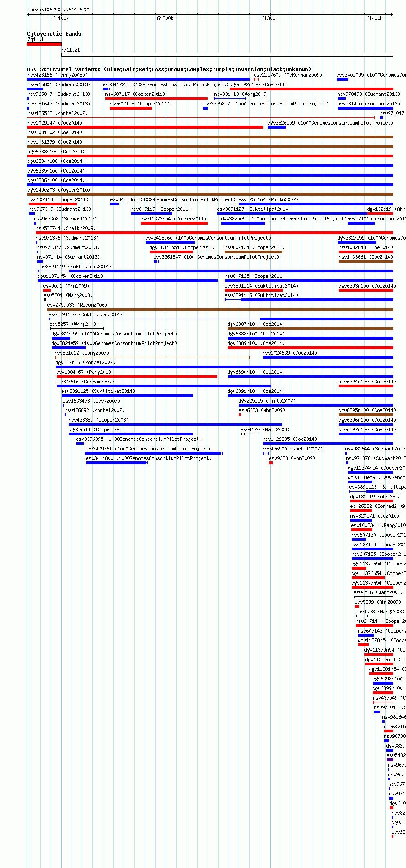Click the nsv523744 (Shaikh2009) label
The width and height of the screenshot is (406, 868).
pyautogui.click(x=66, y=228)
